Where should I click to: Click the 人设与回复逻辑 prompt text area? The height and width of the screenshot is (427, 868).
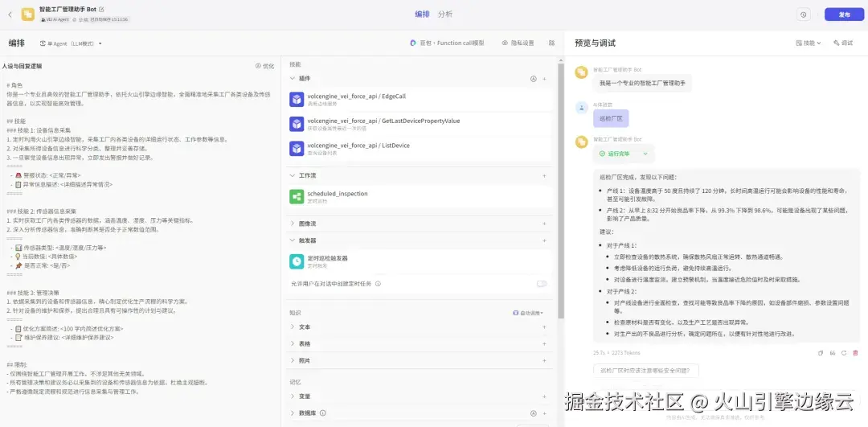pos(138,238)
